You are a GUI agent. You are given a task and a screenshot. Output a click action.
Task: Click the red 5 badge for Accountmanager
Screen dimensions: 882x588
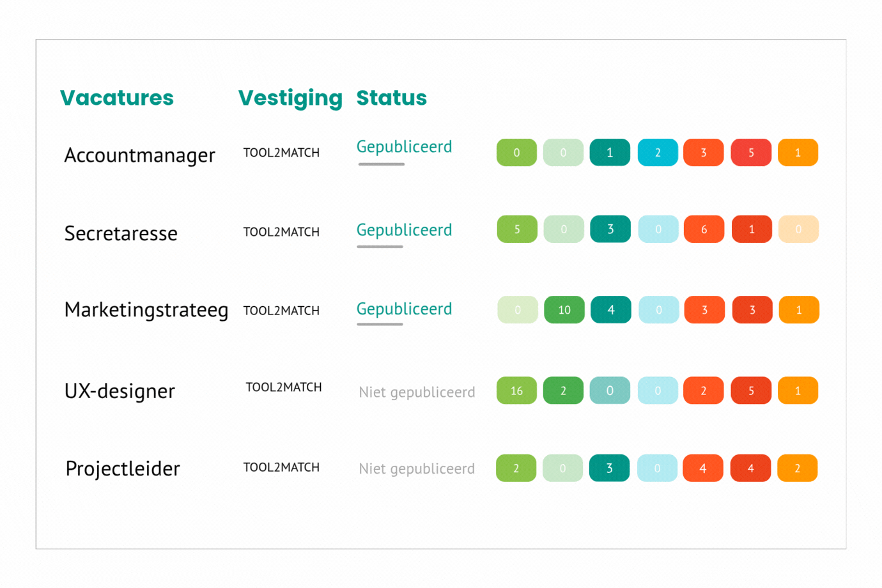[751, 153]
